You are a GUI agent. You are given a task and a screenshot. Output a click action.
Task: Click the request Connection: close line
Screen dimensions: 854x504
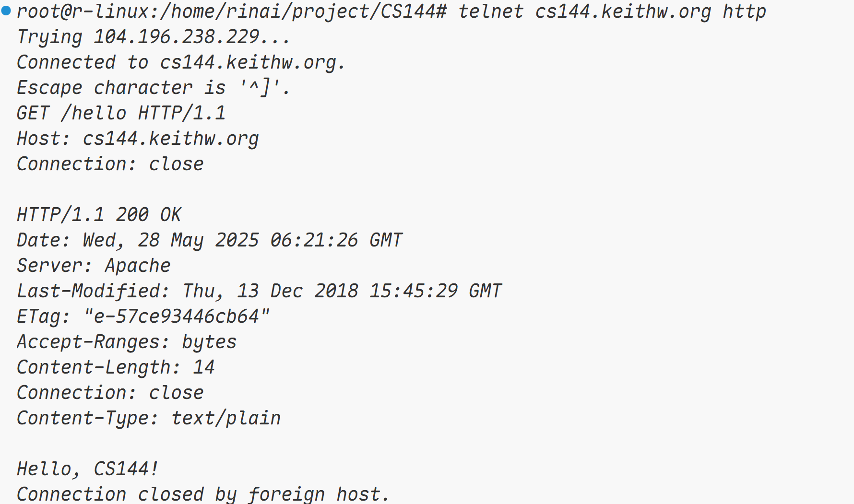pos(110,164)
